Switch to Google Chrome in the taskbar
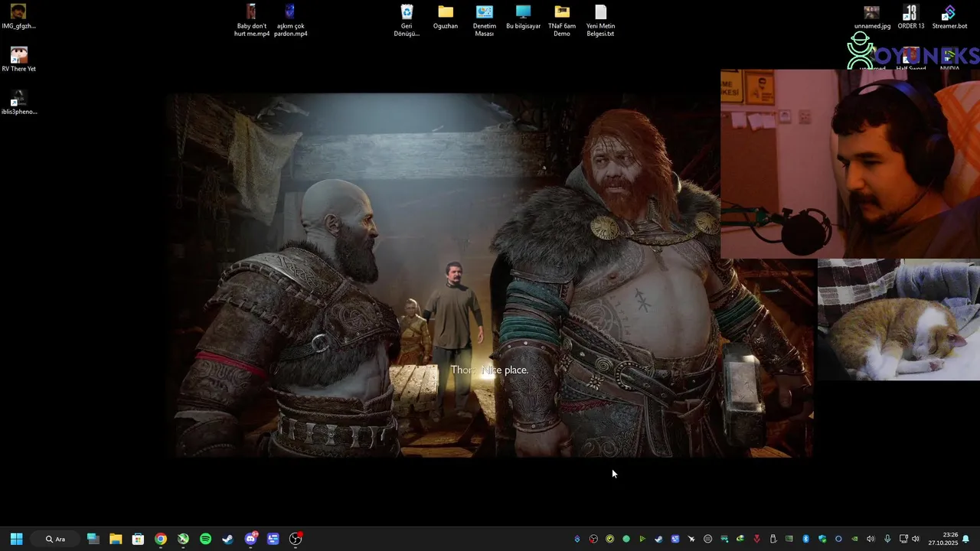 pos(161,539)
